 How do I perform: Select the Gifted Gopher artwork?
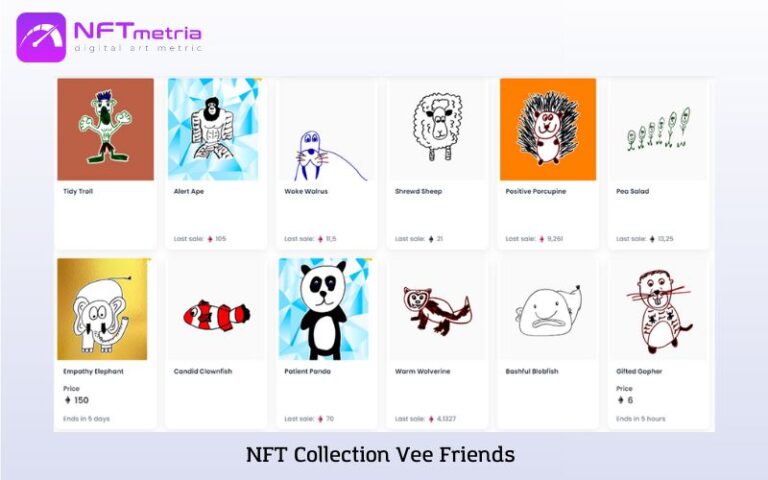[x=659, y=309]
